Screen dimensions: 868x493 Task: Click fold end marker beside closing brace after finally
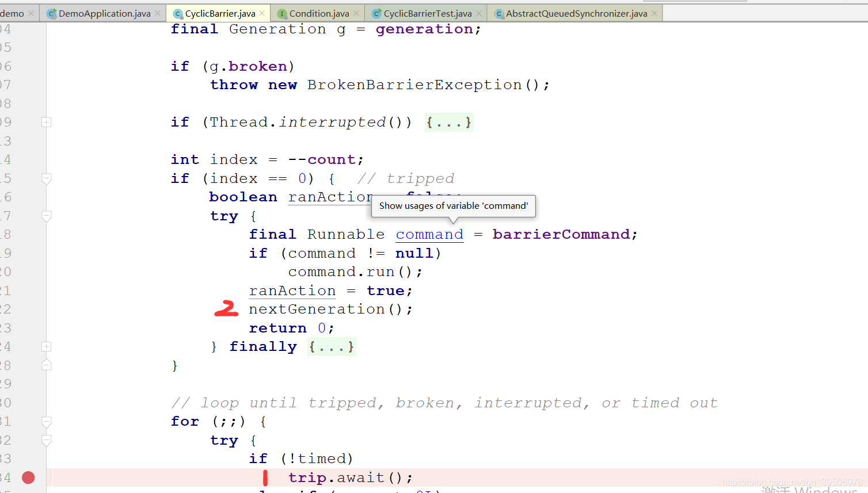tap(47, 365)
